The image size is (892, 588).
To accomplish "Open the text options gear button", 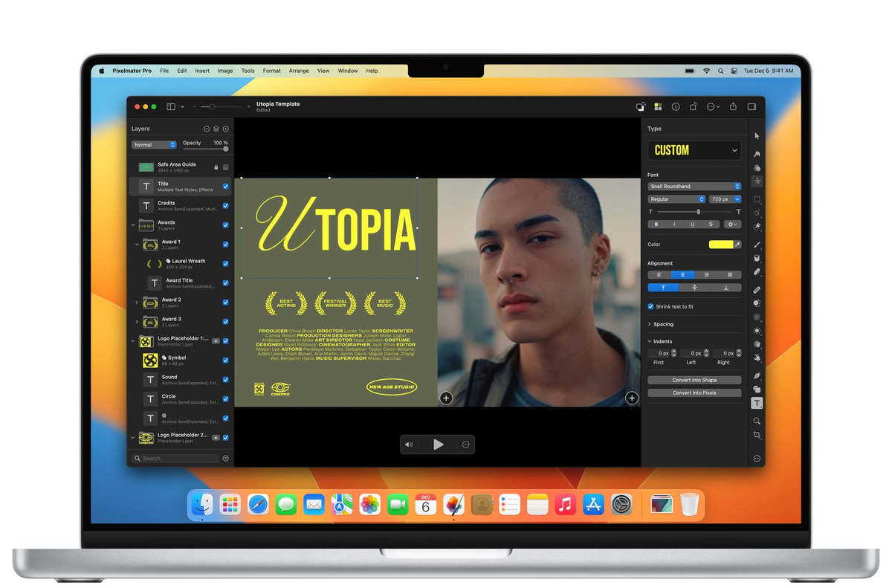I will (x=732, y=224).
